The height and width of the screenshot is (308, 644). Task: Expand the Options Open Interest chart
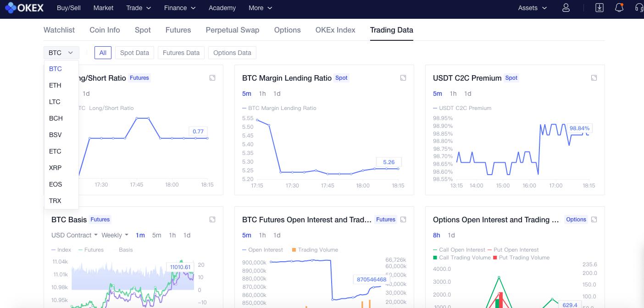tap(594, 220)
